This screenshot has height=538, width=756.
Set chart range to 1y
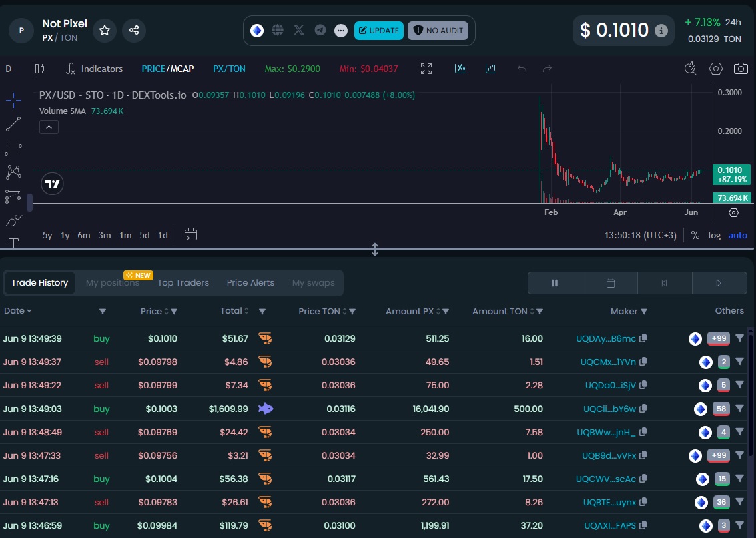pos(65,236)
